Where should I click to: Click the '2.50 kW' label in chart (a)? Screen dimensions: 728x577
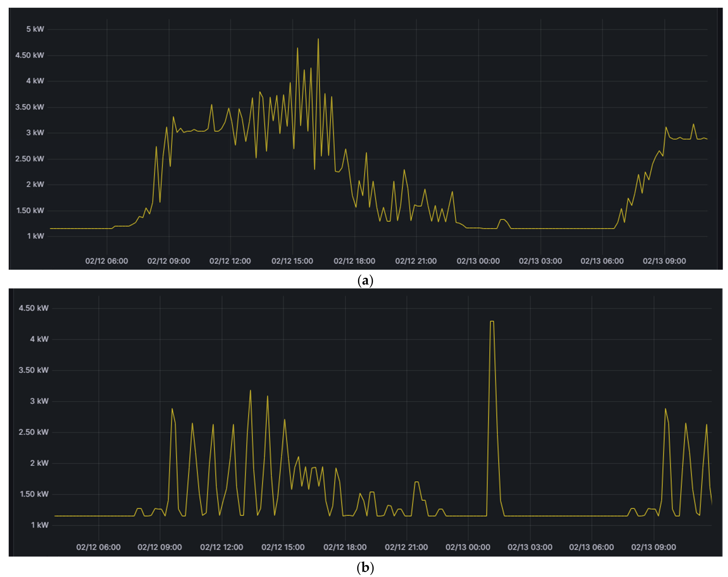30,159
